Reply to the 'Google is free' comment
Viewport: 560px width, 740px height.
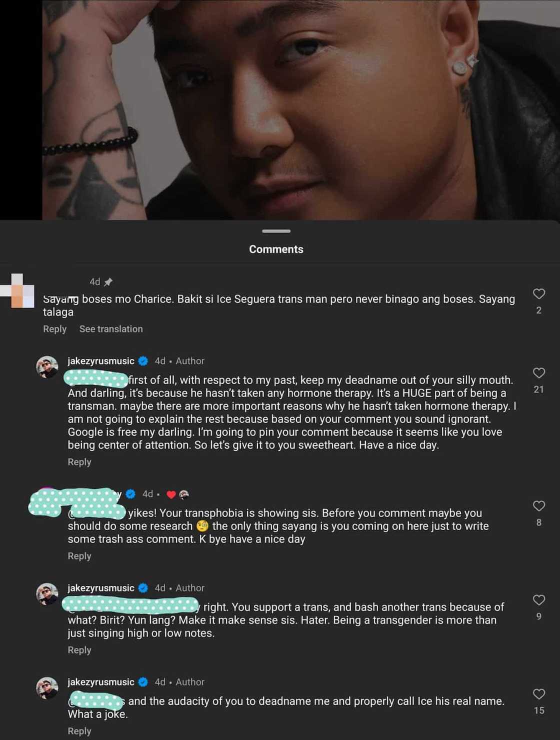click(79, 462)
